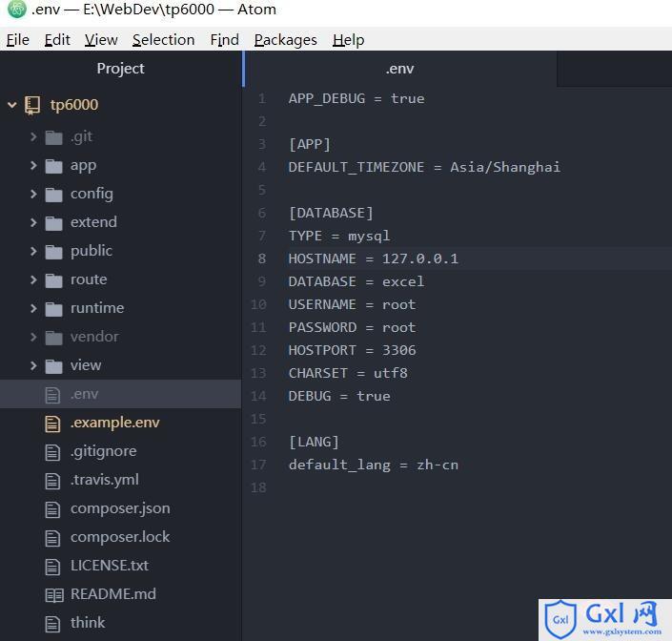Open the File menu
The height and width of the screenshot is (641, 672).
coord(18,39)
